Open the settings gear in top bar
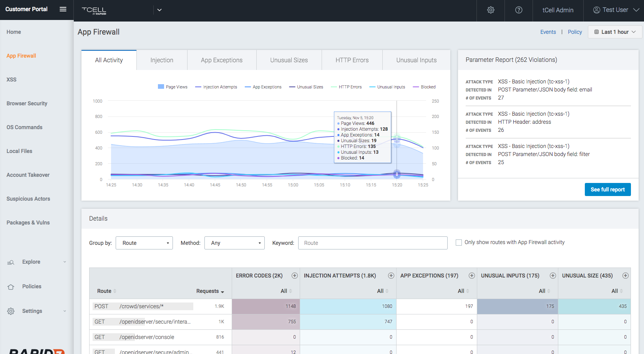 (x=491, y=10)
